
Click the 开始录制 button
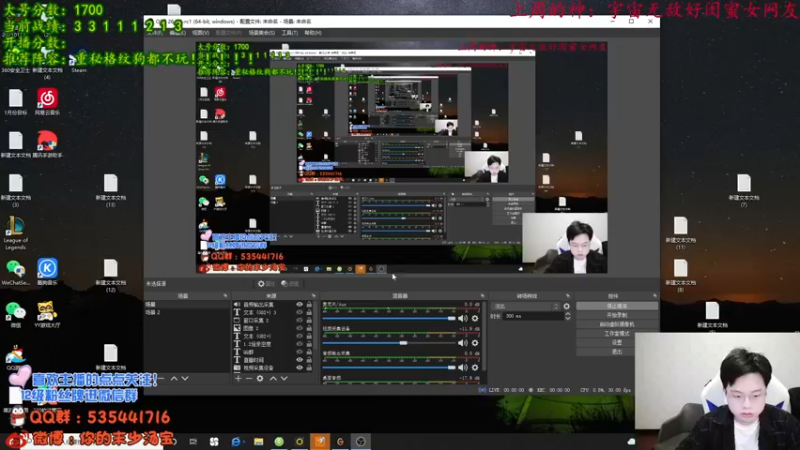[617, 315]
